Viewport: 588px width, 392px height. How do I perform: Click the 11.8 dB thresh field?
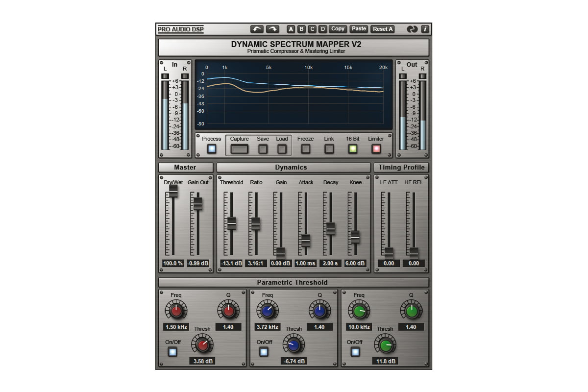point(385,361)
